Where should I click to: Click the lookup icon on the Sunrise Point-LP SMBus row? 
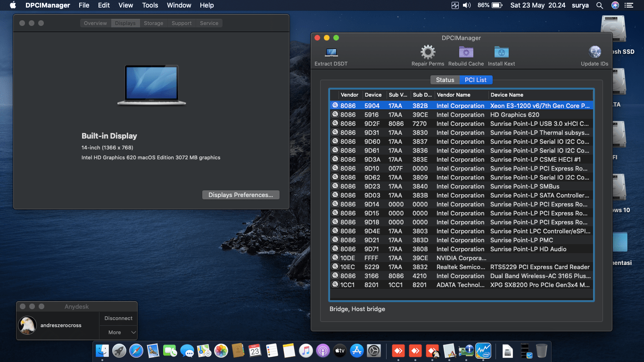[335, 186]
